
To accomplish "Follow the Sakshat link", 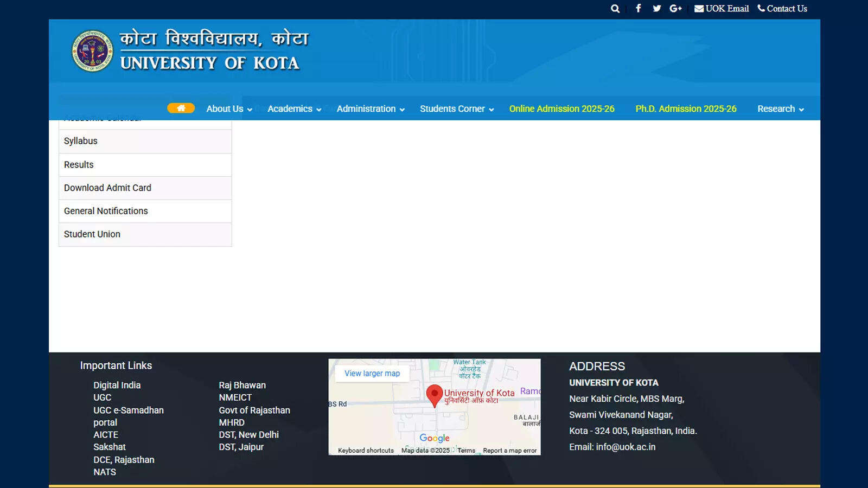I will coord(109,447).
